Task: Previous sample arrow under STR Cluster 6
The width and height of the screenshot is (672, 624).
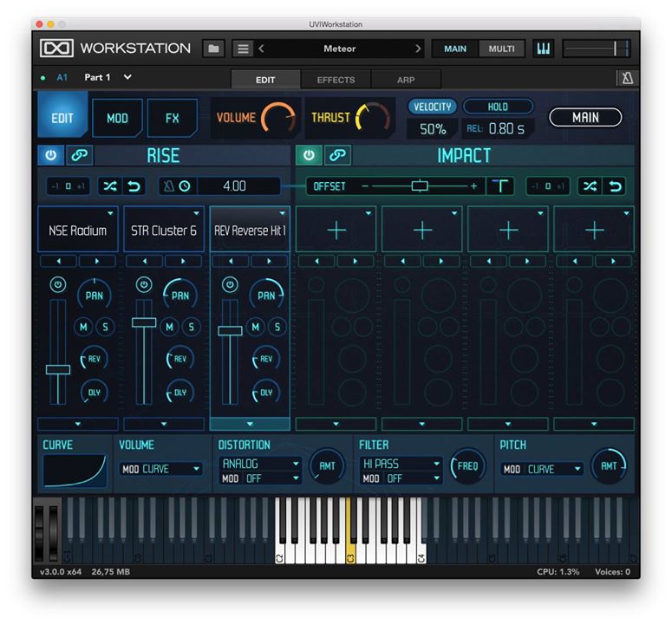Action: (x=145, y=261)
